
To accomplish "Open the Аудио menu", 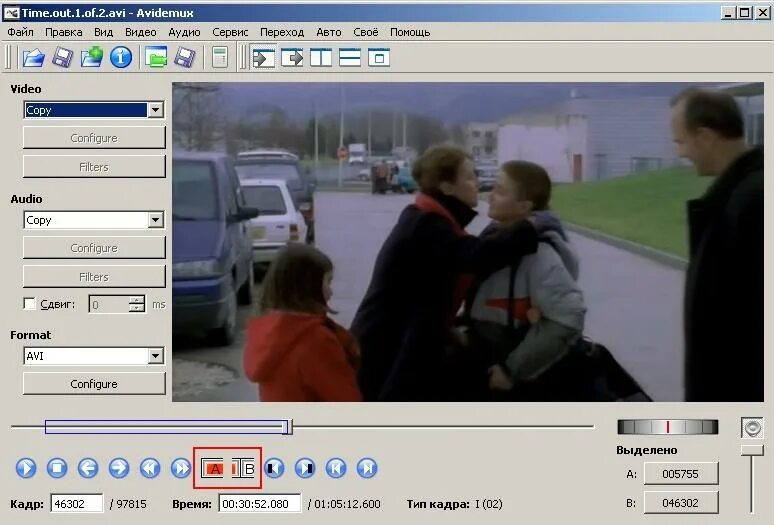I will [x=184, y=32].
